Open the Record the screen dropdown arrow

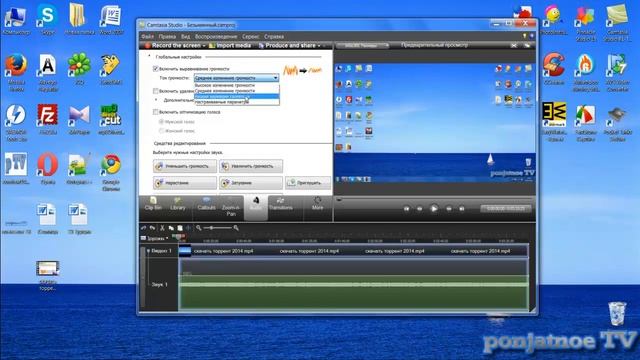click(204, 45)
